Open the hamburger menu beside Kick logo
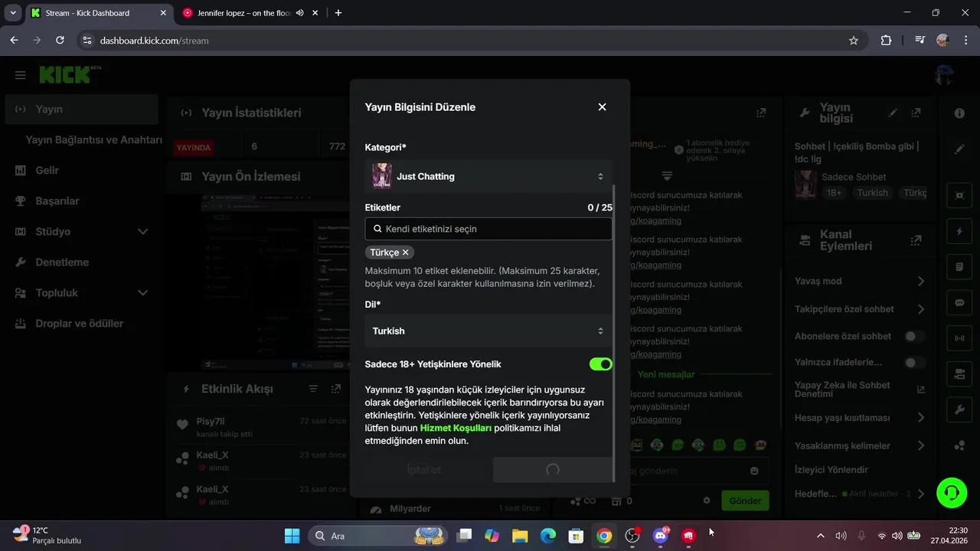Screen dimensions: 980x551 pyautogui.click(x=21, y=75)
